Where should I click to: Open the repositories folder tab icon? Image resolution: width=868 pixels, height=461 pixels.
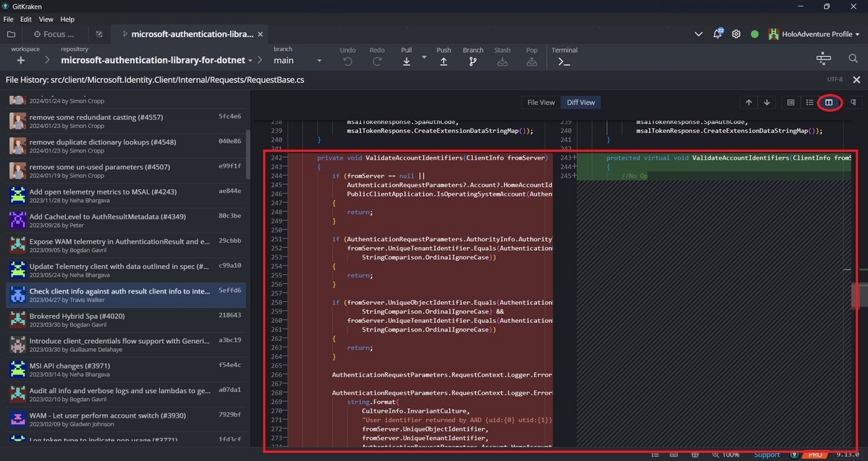(11, 34)
